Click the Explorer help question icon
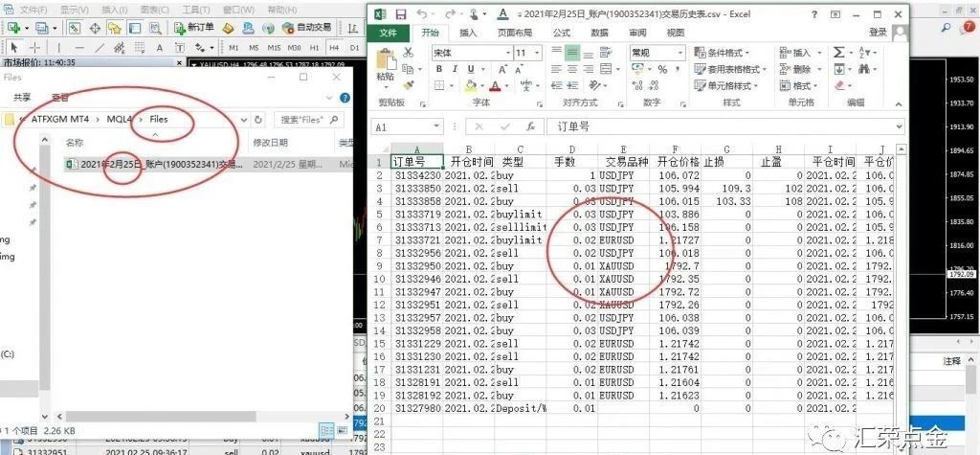980x455 pixels. coord(345,98)
